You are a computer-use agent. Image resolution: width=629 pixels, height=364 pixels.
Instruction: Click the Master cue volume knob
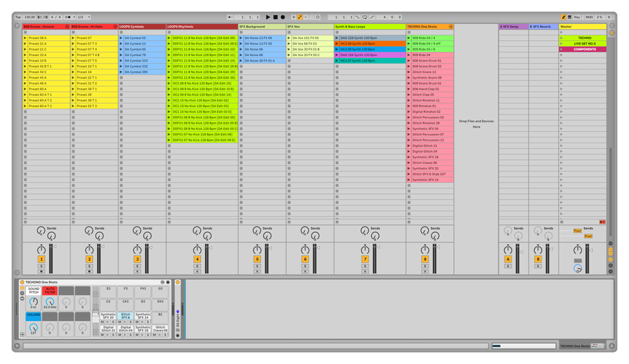tap(577, 268)
